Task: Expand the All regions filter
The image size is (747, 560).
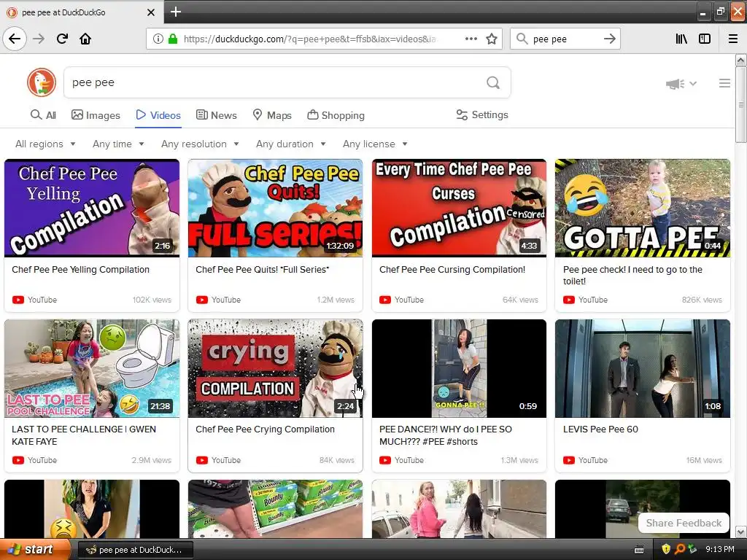Action: point(45,144)
